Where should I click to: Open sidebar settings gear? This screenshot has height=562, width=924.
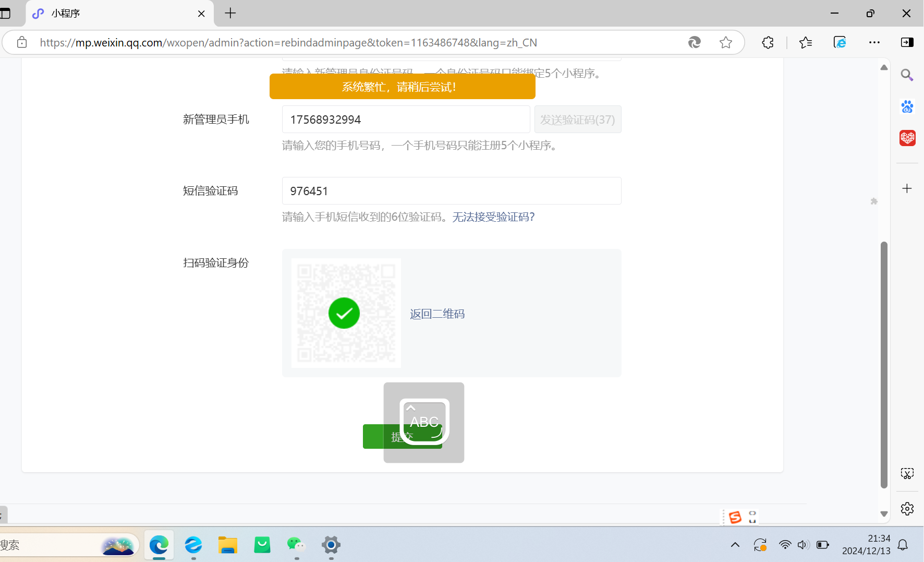[907, 509]
